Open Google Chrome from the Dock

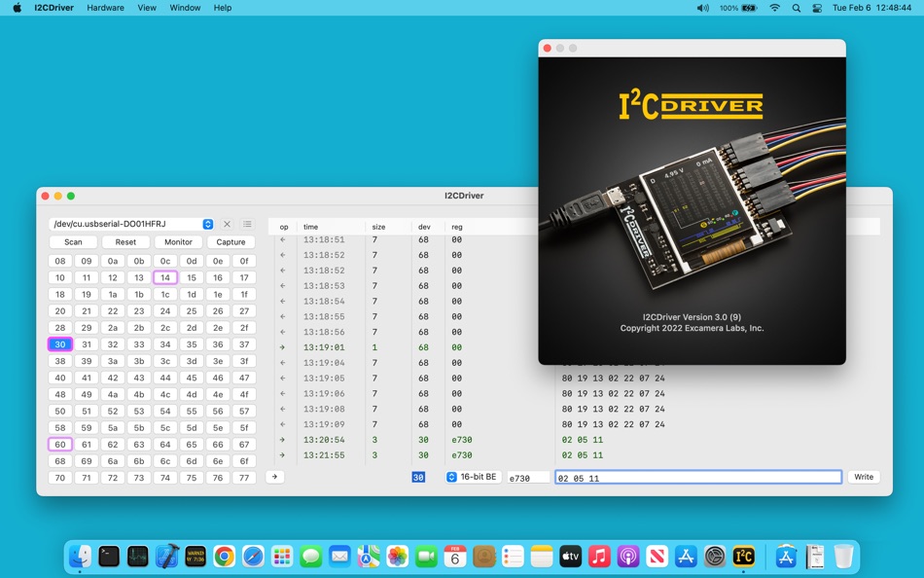(225, 557)
